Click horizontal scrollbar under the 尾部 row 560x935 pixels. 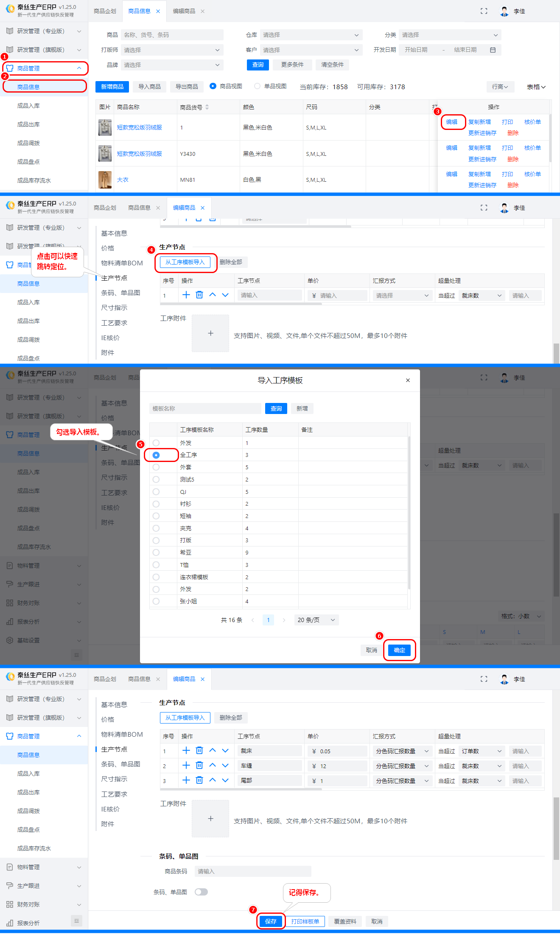pyautogui.click(x=241, y=790)
